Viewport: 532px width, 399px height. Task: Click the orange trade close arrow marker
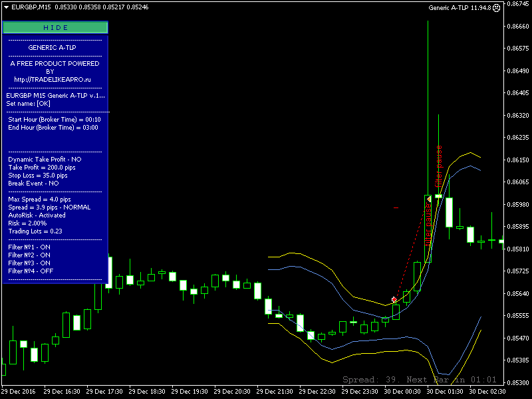[x=429, y=199]
